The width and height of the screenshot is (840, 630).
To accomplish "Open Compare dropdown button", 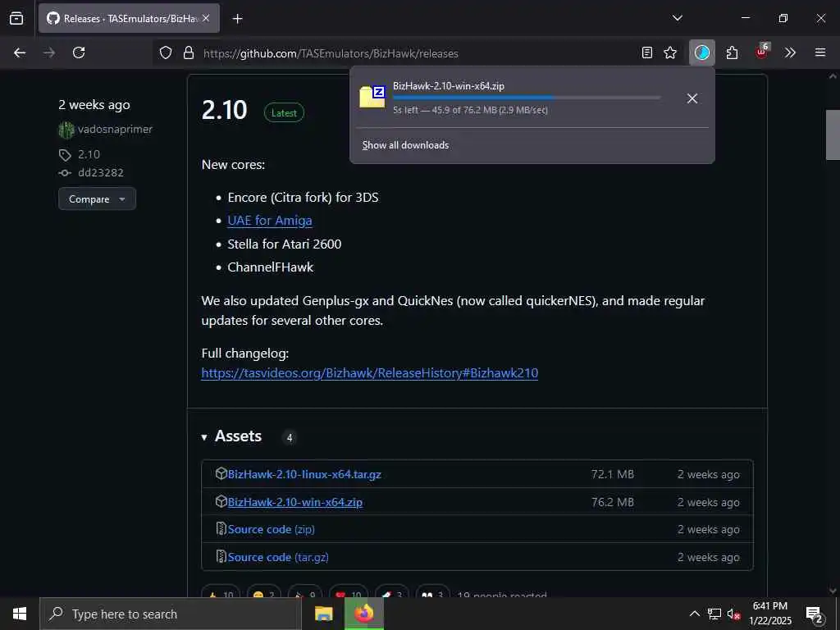I will (x=97, y=199).
